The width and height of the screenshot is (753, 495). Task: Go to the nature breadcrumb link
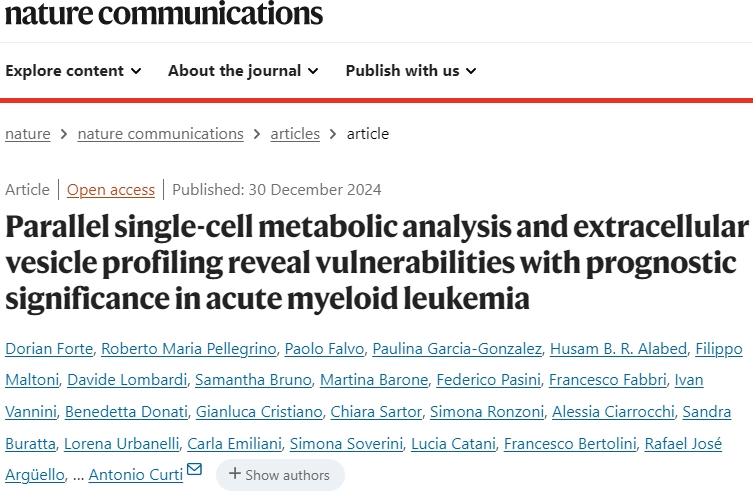[27, 134]
